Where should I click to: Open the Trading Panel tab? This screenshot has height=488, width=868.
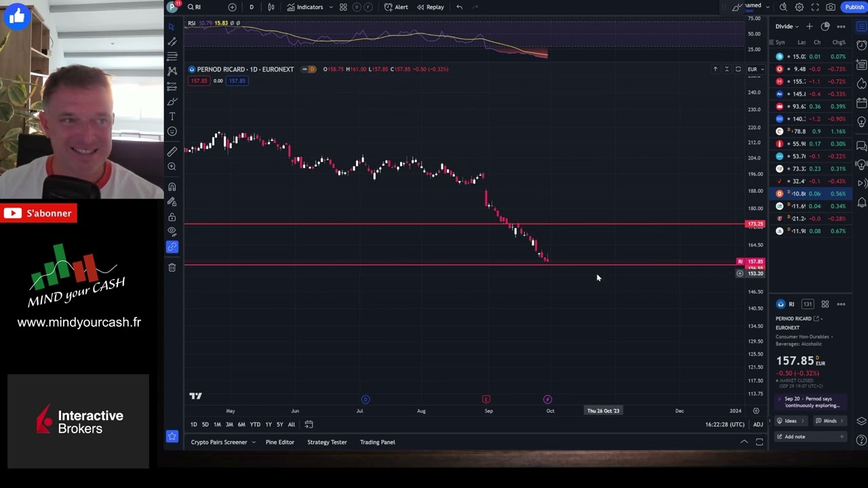tap(377, 443)
